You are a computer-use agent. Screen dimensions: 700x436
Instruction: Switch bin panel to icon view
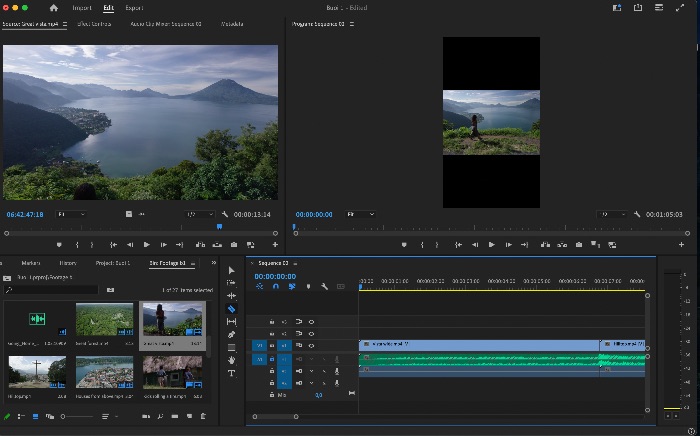[35, 416]
